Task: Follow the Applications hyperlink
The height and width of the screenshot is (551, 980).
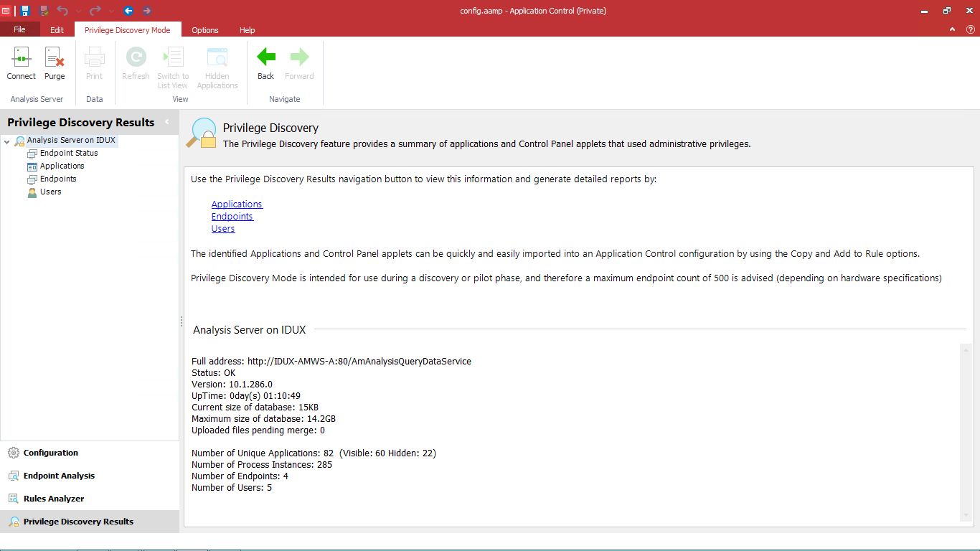Action: point(237,204)
